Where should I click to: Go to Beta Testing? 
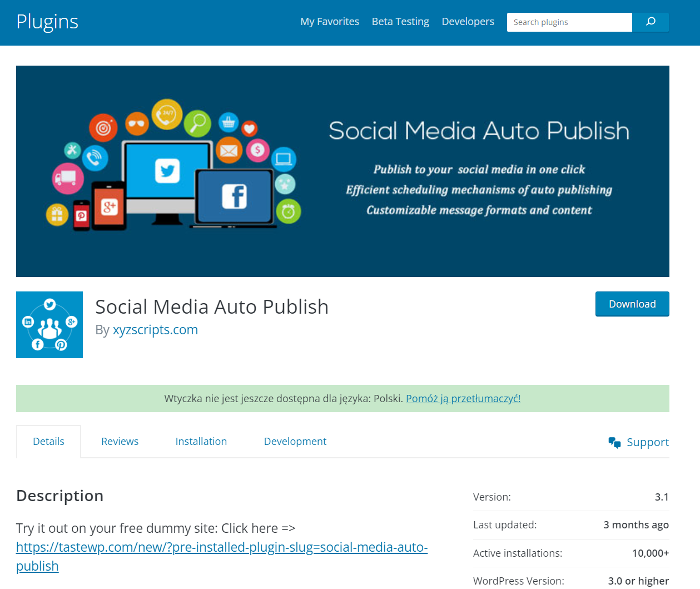coord(400,22)
